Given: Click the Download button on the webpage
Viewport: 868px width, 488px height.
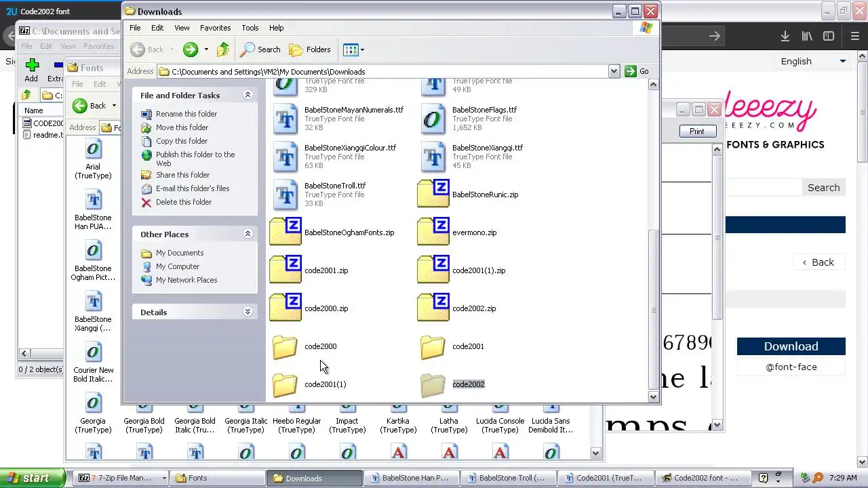Looking at the screenshot, I should coord(791,346).
